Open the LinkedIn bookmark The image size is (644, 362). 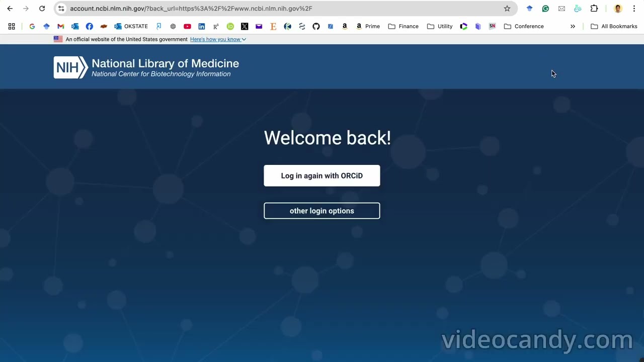coord(202,26)
